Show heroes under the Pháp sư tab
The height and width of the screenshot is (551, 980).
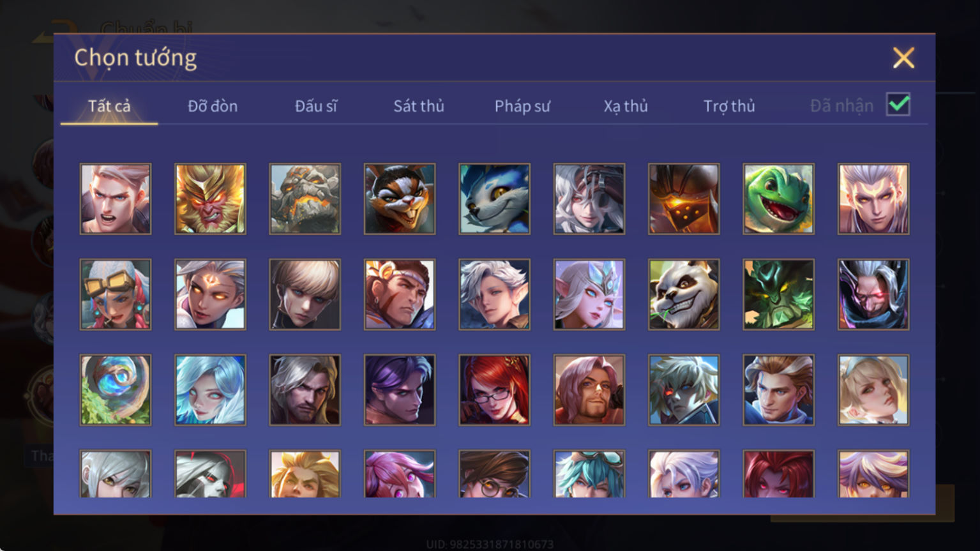pos(522,106)
